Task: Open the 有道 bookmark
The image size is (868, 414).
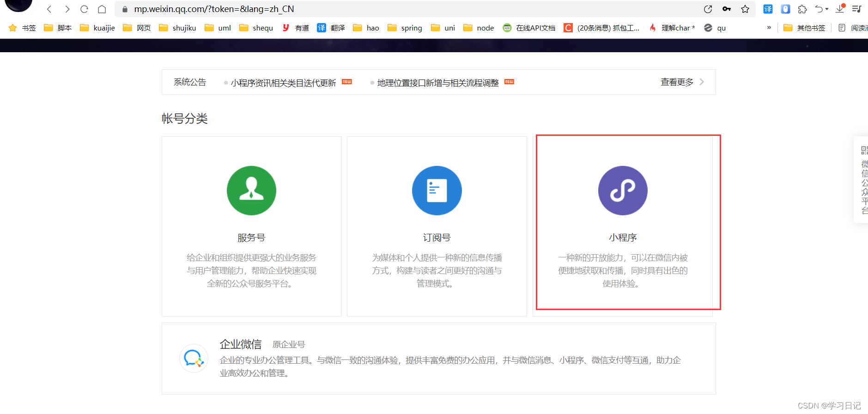Action: [295, 28]
